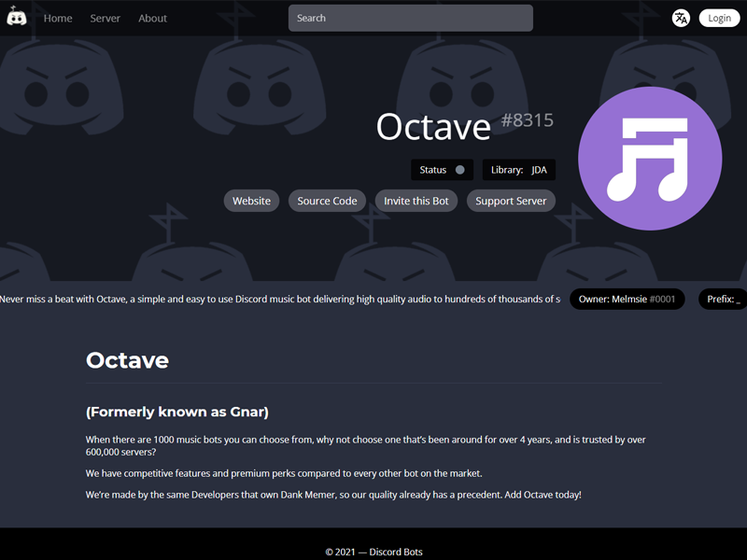This screenshot has width=747, height=560.
Task: Click the bold Octave section heading
Action: tap(127, 360)
